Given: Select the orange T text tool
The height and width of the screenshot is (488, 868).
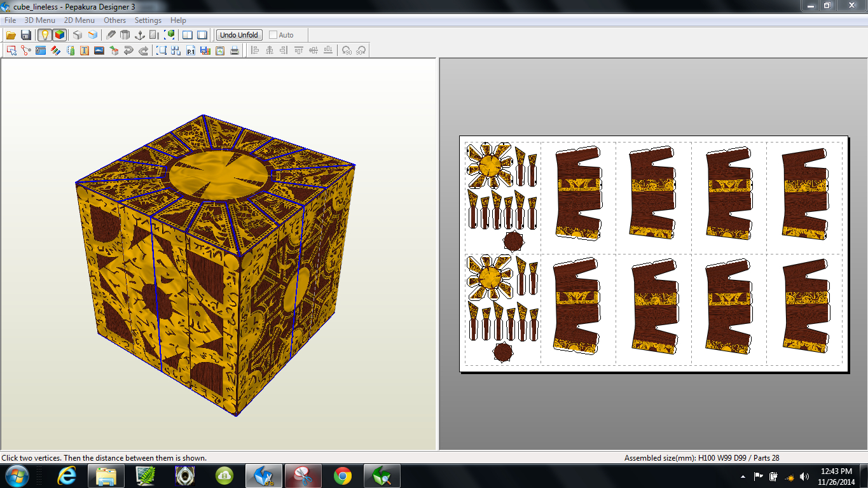Looking at the screenshot, I should (85, 50).
